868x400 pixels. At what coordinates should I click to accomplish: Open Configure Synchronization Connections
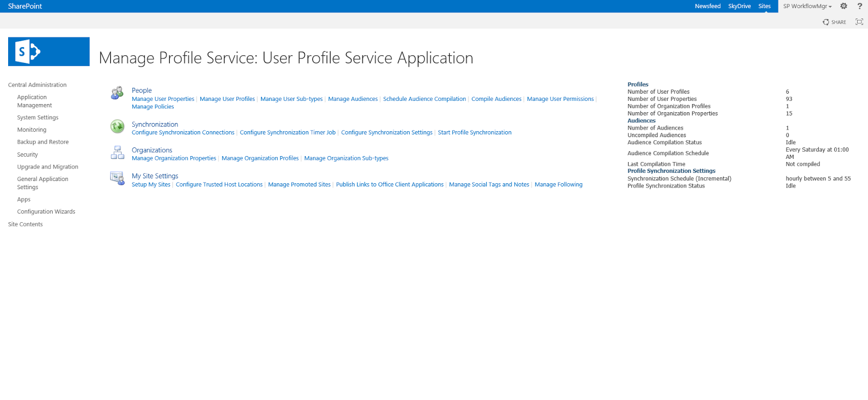pyautogui.click(x=183, y=133)
